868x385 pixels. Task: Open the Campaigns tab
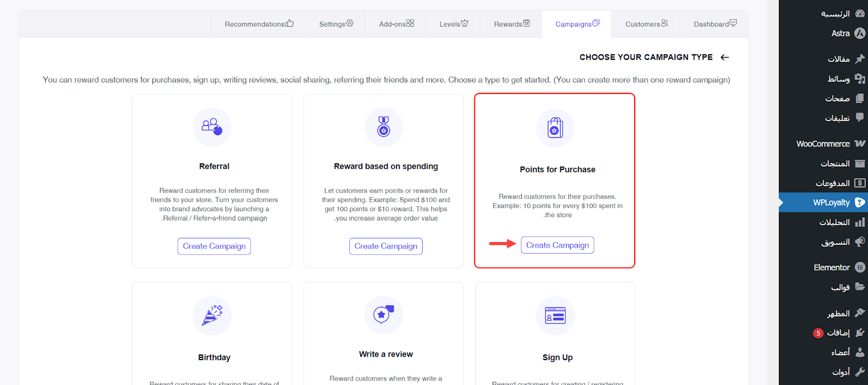click(577, 24)
